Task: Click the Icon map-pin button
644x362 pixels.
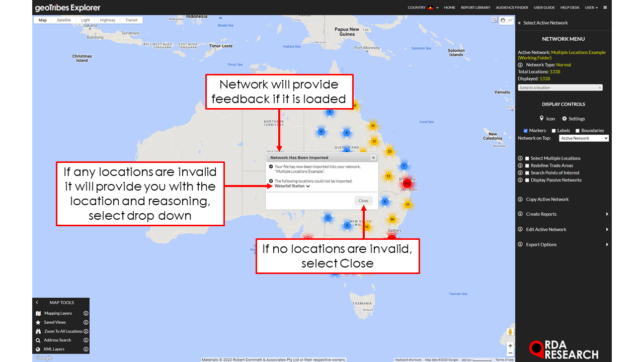Action: click(547, 119)
